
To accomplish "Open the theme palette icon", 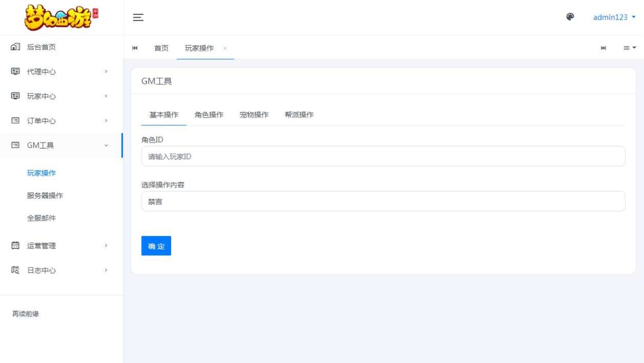I will click(x=570, y=17).
